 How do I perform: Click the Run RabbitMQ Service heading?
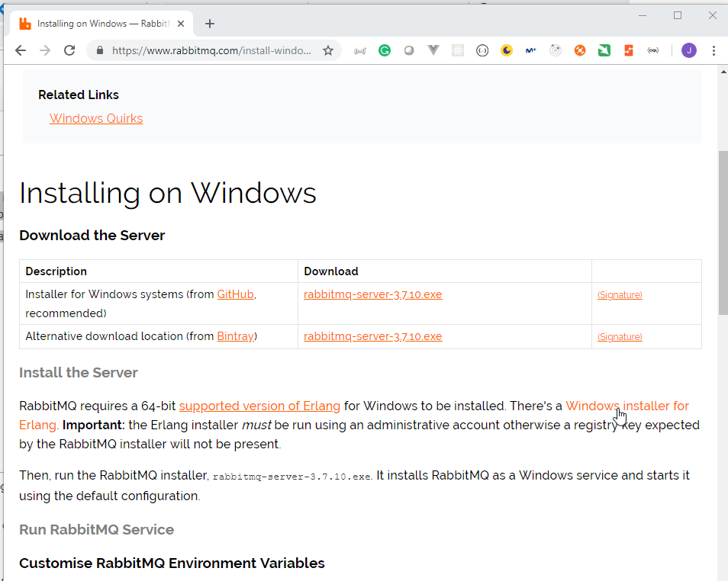[x=97, y=529]
